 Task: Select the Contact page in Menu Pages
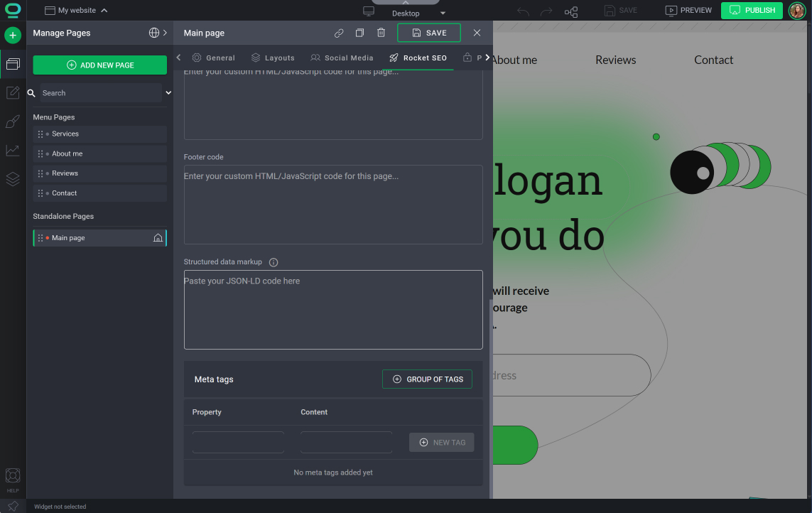tap(100, 193)
